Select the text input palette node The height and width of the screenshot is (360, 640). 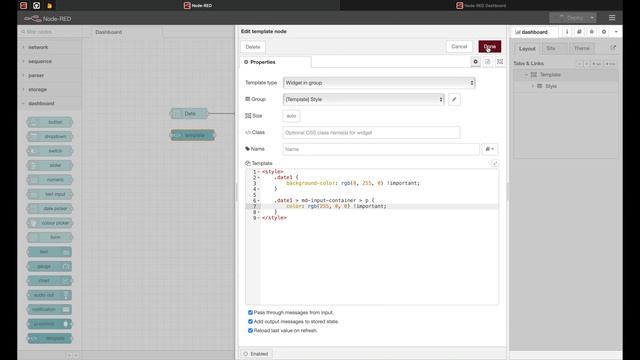pyautogui.click(x=50, y=194)
